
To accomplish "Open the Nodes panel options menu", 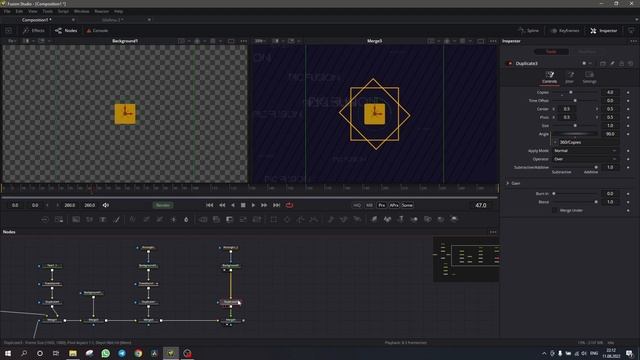I will tap(493, 232).
